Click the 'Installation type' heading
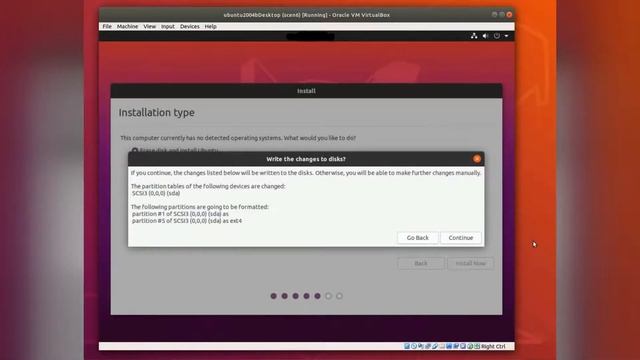The image size is (640, 360). pyautogui.click(x=157, y=112)
